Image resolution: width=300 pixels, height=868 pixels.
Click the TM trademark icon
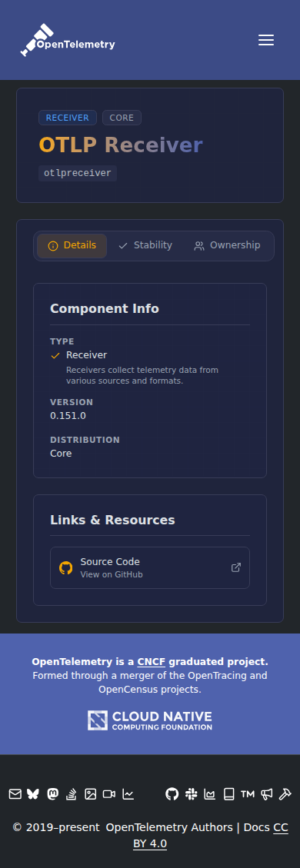[x=248, y=794]
